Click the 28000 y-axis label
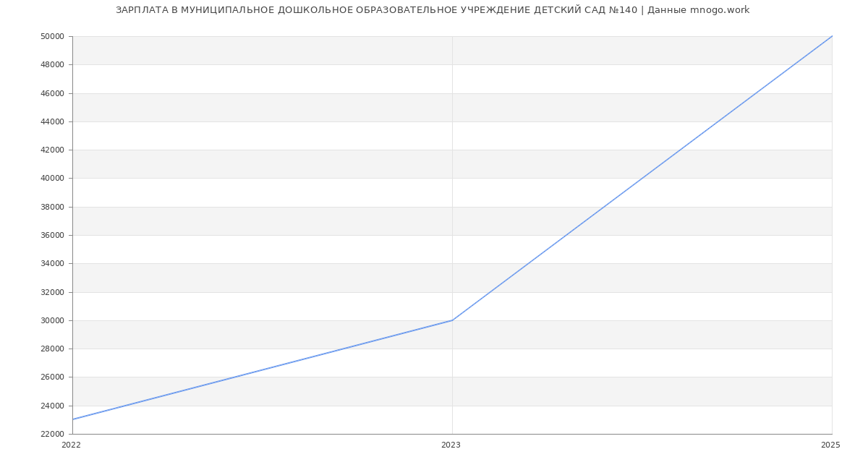The height and width of the screenshot is (470, 868). pos(54,349)
